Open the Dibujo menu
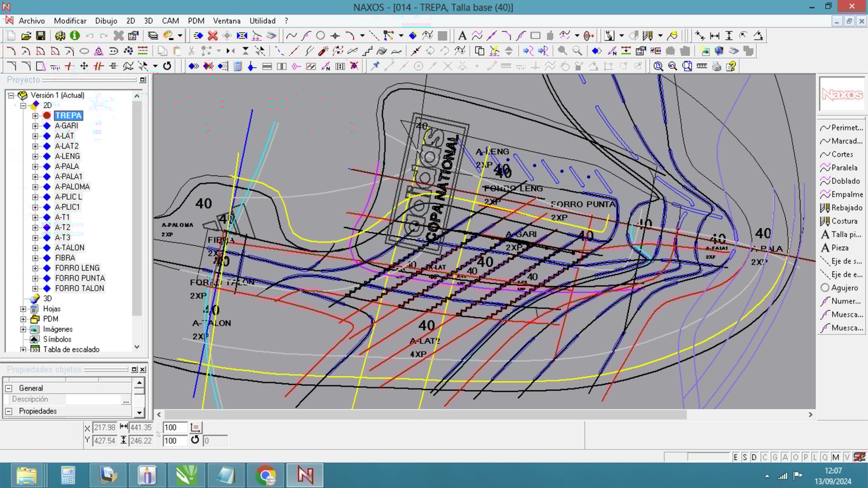The image size is (868, 488). coord(106,21)
